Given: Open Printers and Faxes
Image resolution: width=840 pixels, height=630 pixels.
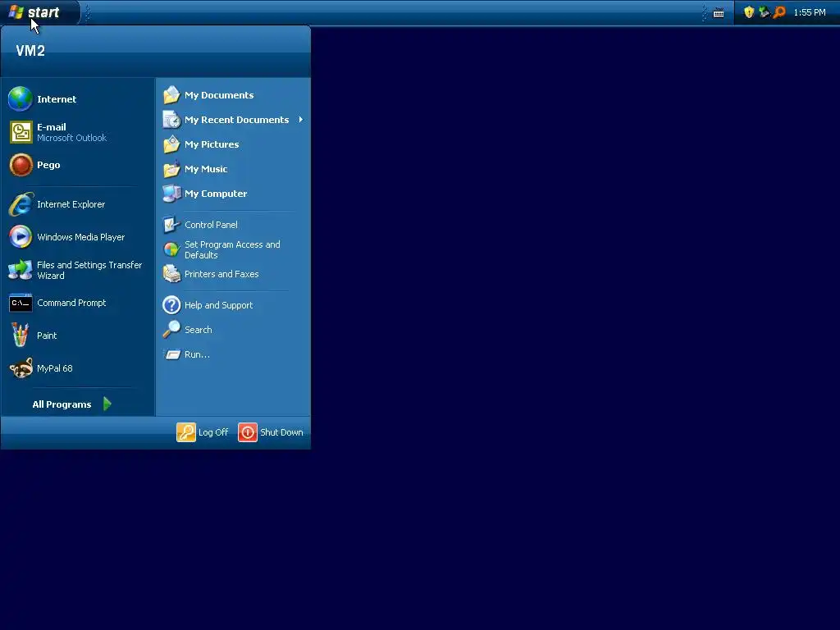Looking at the screenshot, I should [234, 274].
